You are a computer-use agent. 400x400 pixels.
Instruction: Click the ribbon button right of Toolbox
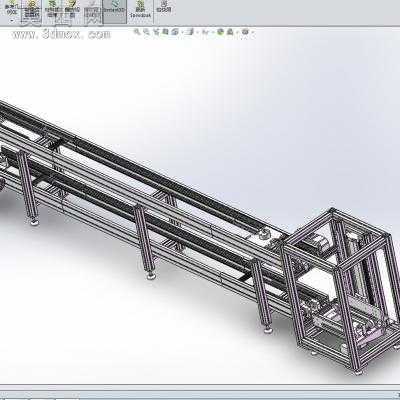tap(163, 7)
